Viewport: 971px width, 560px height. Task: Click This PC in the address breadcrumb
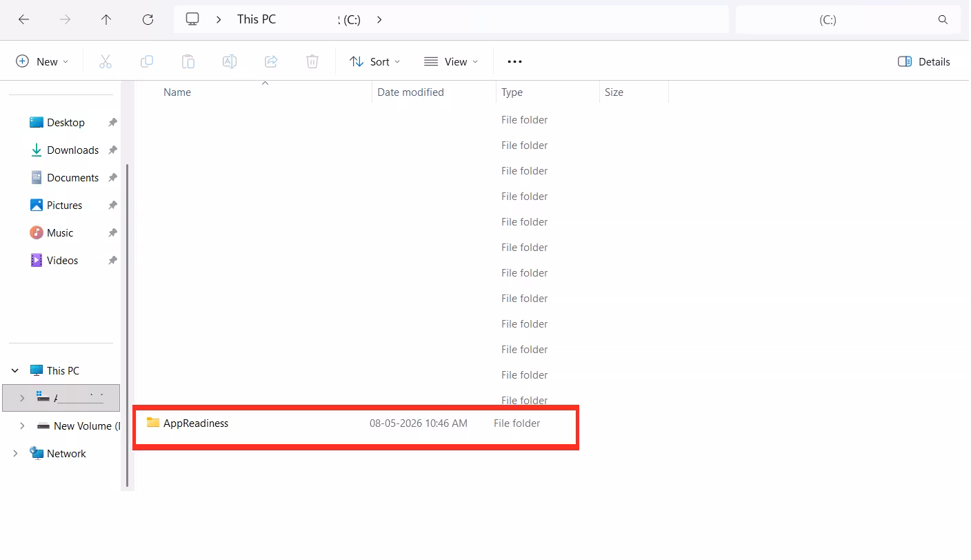[257, 19]
